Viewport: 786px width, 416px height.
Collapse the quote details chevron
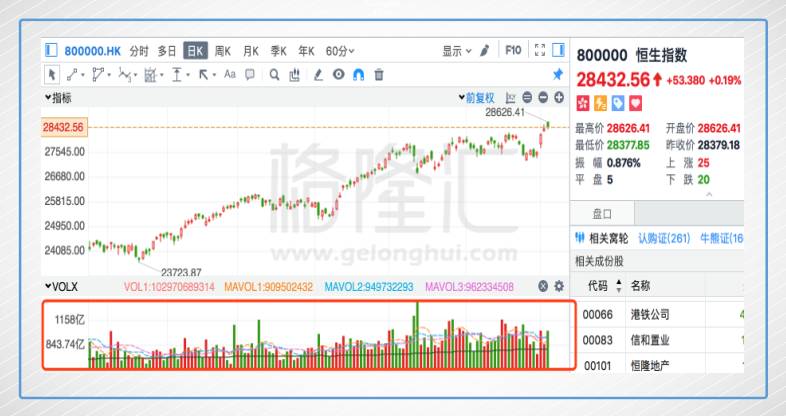click(709, 194)
